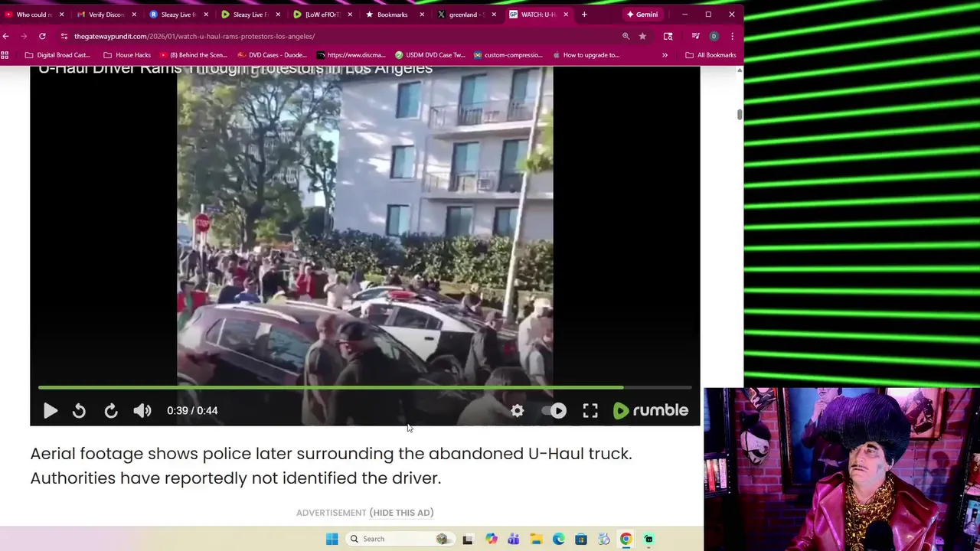Image resolution: width=980 pixels, height=551 pixels.
Task: Open Task View on taskbar
Action: 468,539
